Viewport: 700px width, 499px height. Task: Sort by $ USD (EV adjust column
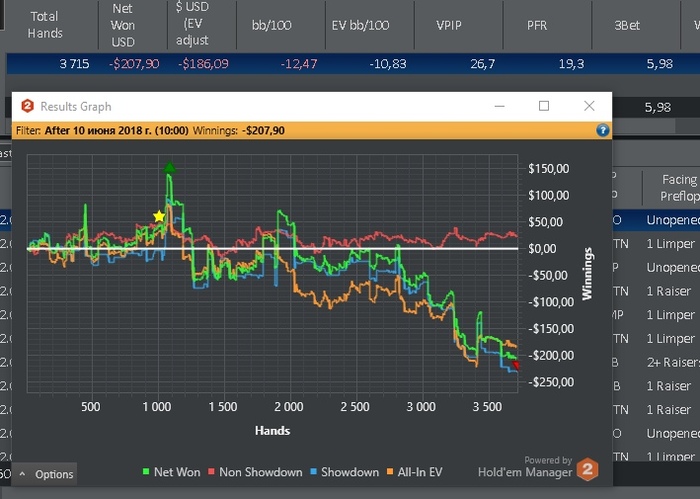click(192, 24)
